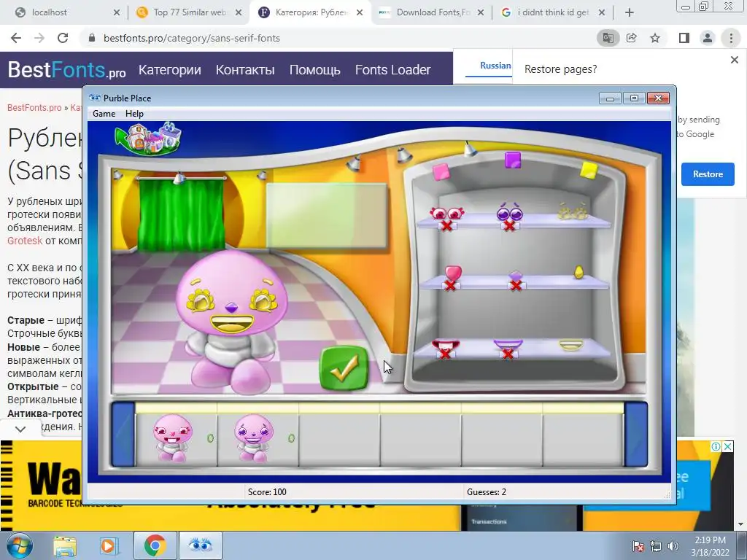The image size is (747, 560).
Task: Open the Game menu in Purble Place
Action: pos(104,114)
